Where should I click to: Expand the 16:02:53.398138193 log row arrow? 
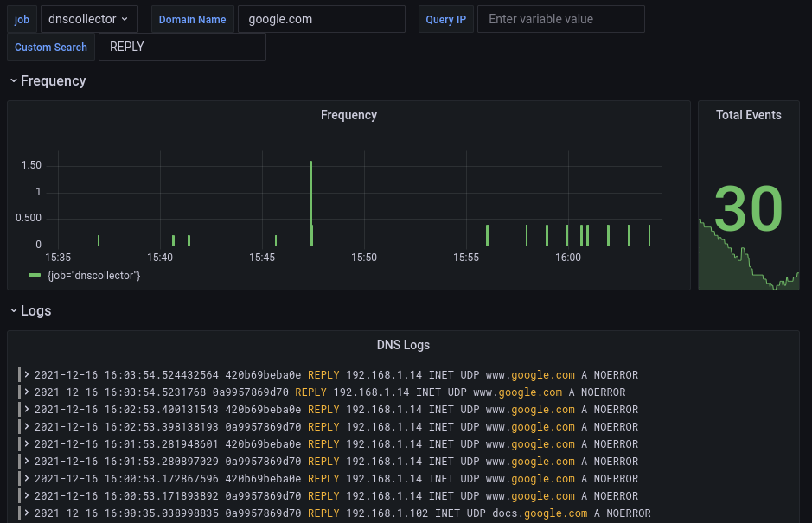tap(27, 427)
